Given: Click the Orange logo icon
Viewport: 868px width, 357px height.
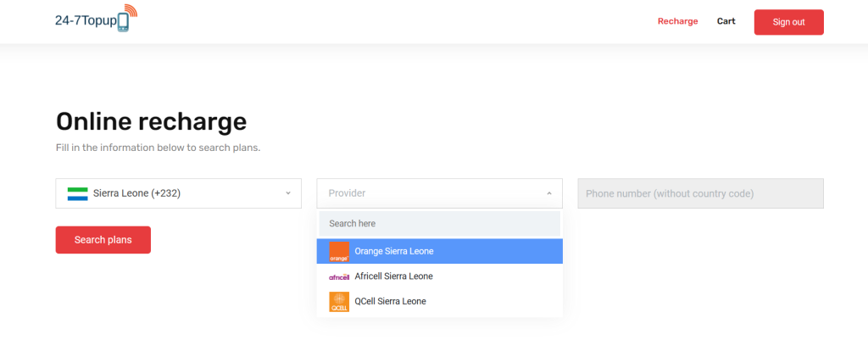Looking at the screenshot, I should point(339,251).
